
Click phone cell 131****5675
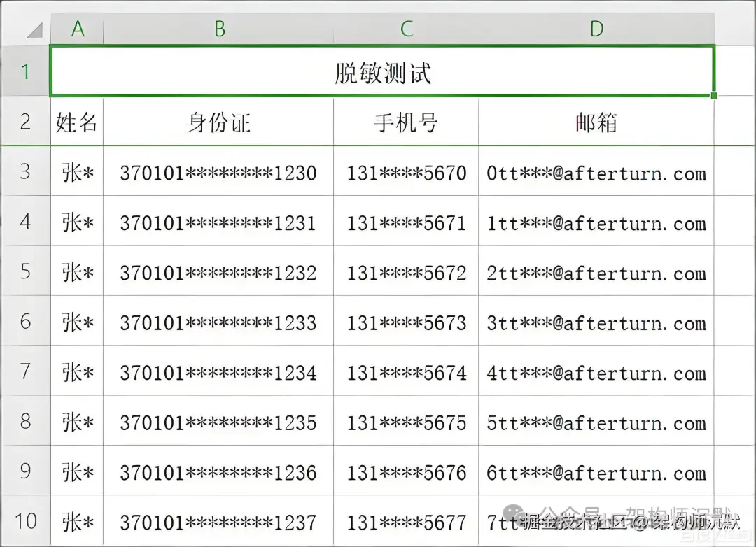(x=406, y=421)
